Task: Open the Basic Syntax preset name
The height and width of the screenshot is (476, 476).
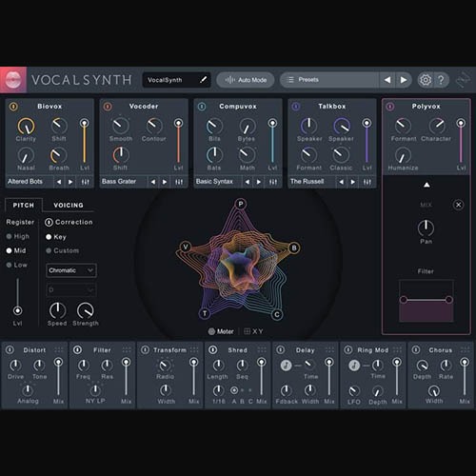Action: [214, 182]
